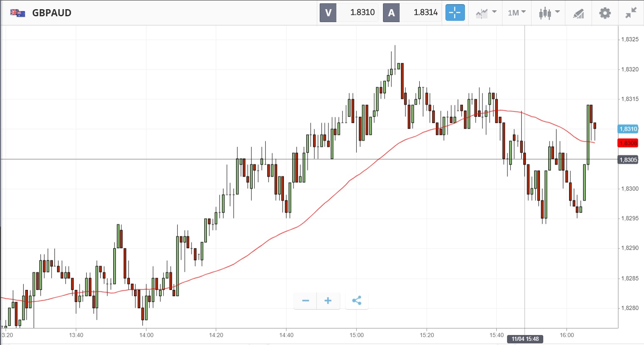Click the 11/04 15:48 time marker

(525, 339)
